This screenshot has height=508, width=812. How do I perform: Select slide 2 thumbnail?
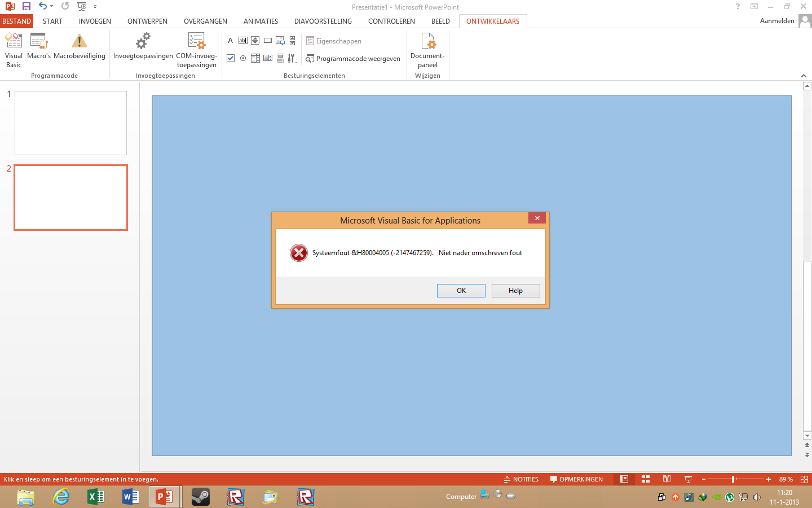click(70, 198)
